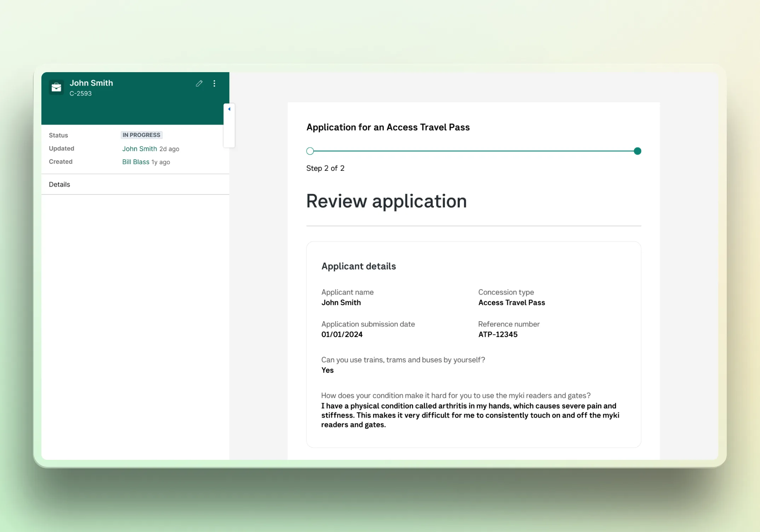
Task: Click the briefcase case icon
Action: point(56,87)
